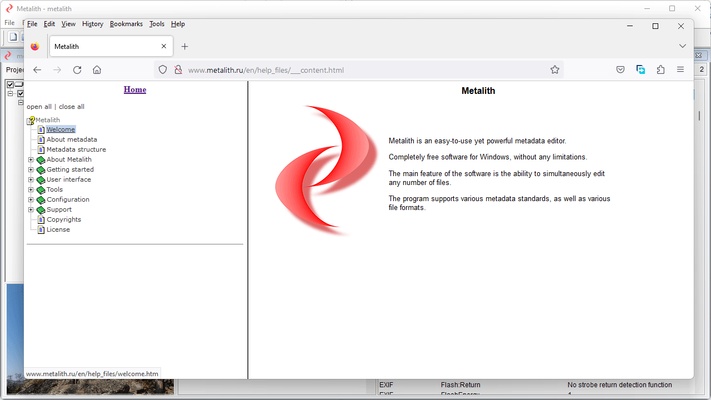
Task: Expand the Getting started section
Action: 31,170
